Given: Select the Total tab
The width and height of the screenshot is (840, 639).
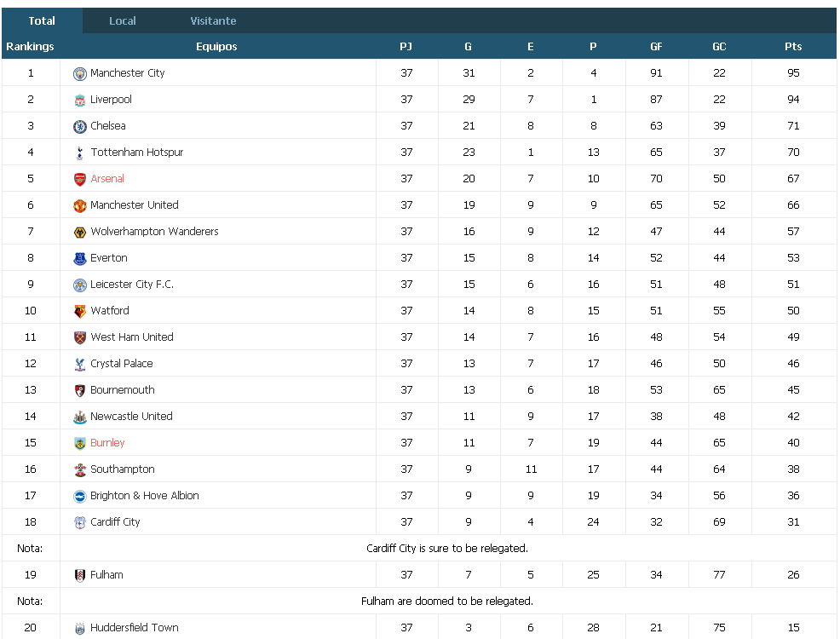Looking at the screenshot, I should click(x=42, y=21).
